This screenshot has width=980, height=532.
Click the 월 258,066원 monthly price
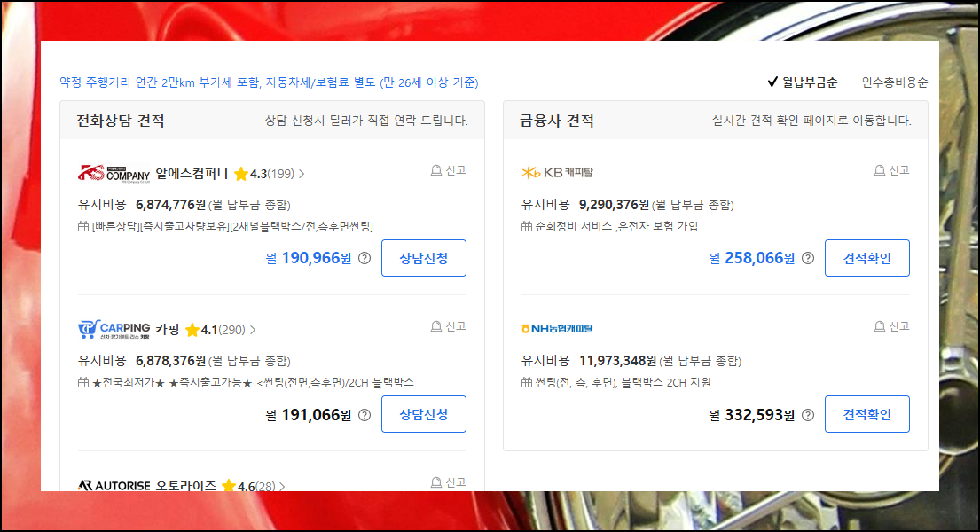[x=752, y=258]
